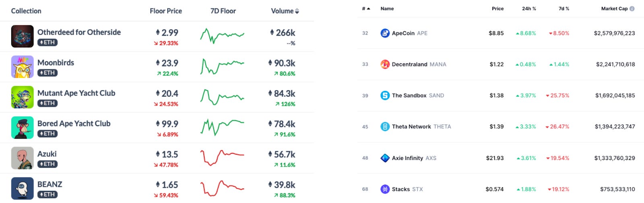
Task: Click Bored Ape Yacht Club 7D sparkline
Action: [222, 127]
